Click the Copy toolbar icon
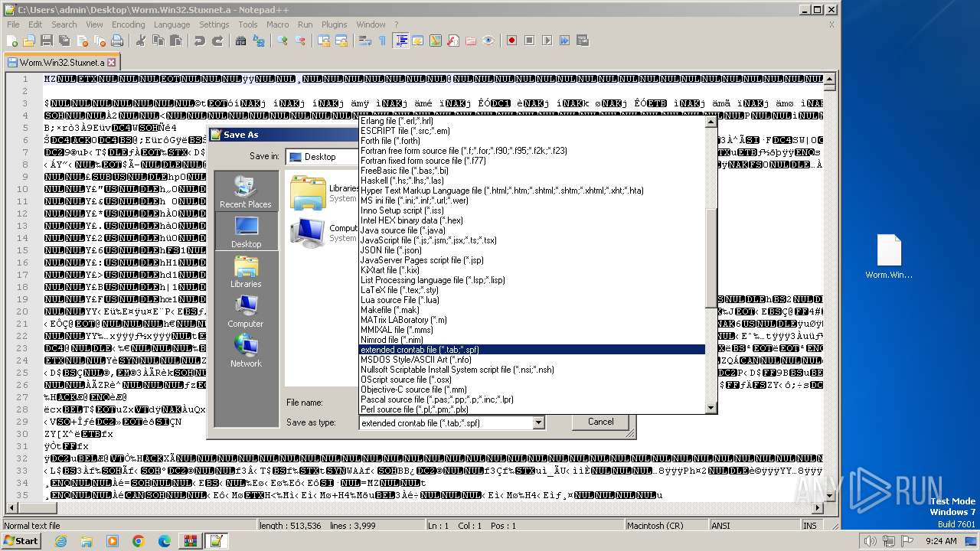 pos(158,41)
